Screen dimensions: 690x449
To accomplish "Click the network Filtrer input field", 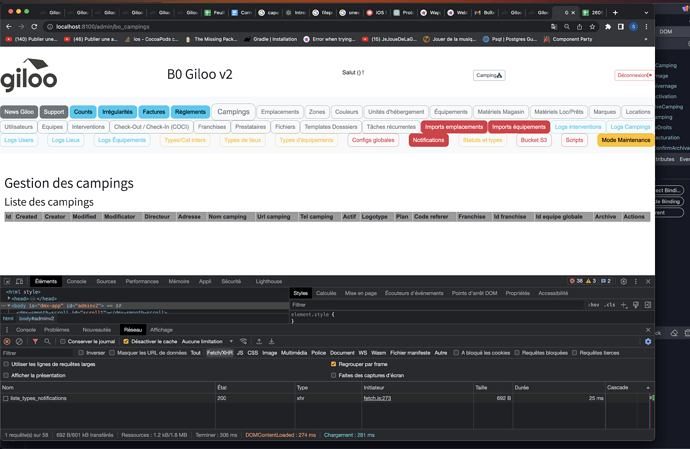I will click(37, 353).
